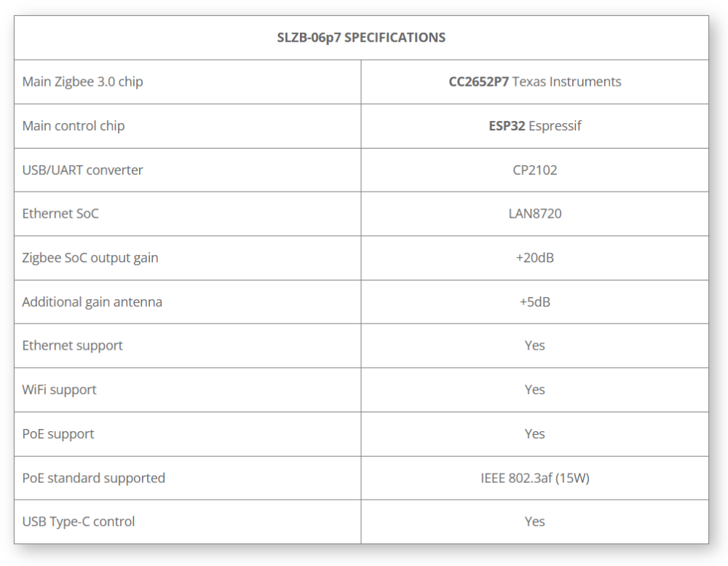Click Yes in the WiFi support row

pyautogui.click(x=534, y=390)
